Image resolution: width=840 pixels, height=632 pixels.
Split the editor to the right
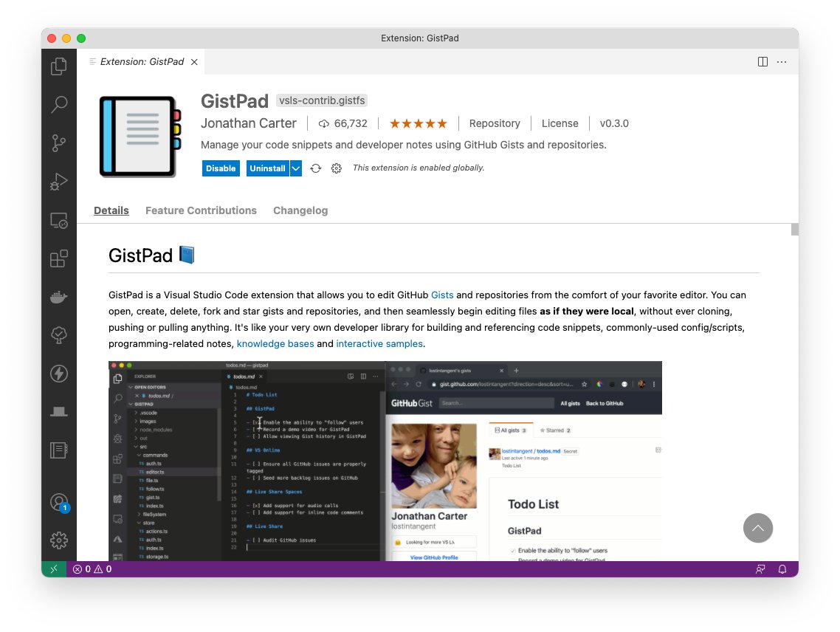(x=762, y=61)
